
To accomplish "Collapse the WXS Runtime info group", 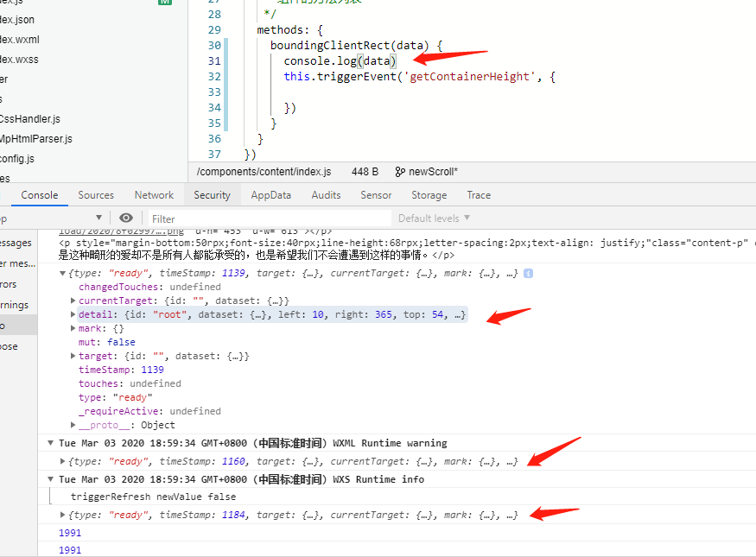I will coord(50,479).
